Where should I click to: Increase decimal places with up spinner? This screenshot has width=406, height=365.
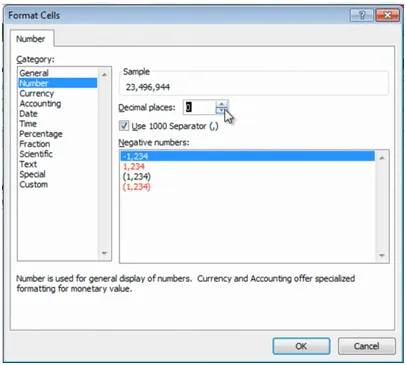pyautogui.click(x=221, y=104)
